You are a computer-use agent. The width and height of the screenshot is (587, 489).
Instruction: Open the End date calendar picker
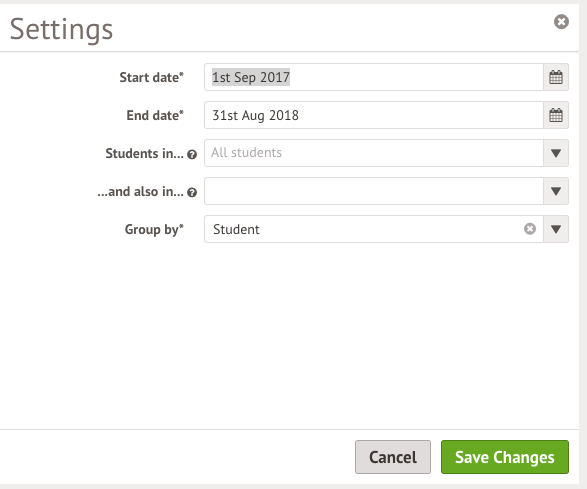coord(556,115)
